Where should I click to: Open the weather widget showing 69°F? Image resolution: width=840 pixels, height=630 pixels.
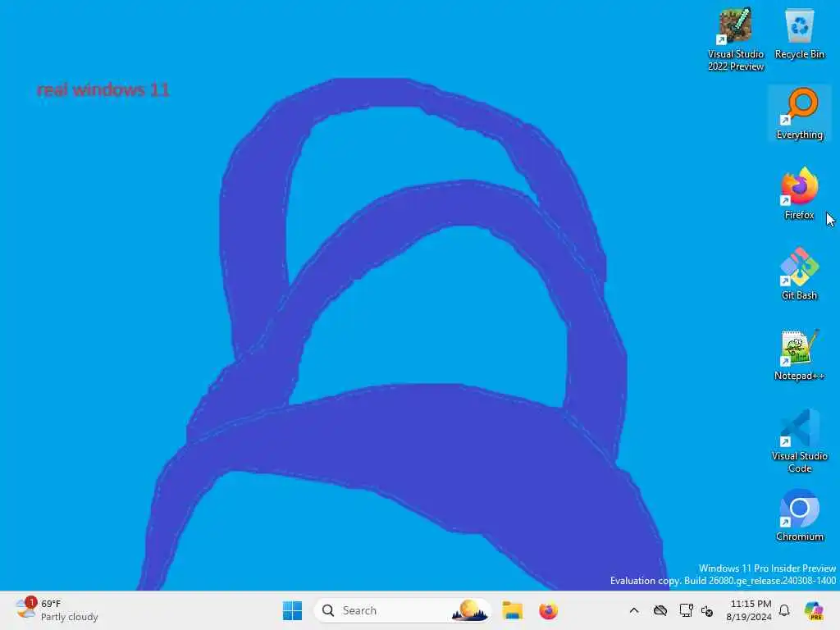[x=57, y=610]
